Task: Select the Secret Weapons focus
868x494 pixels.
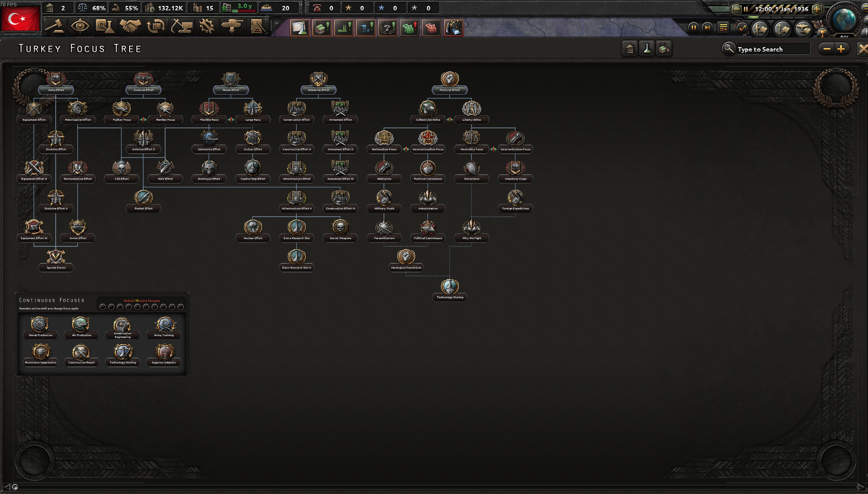Action: (340, 231)
